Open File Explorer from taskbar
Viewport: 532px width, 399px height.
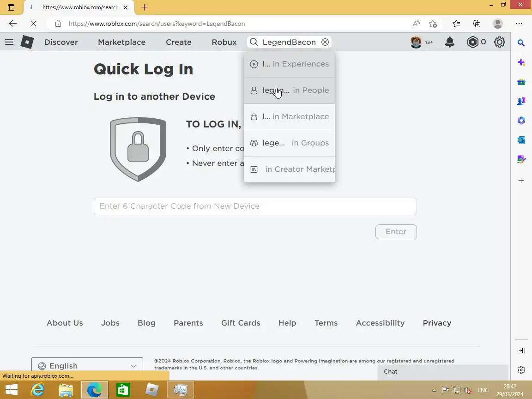pyautogui.click(x=66, y=390)
